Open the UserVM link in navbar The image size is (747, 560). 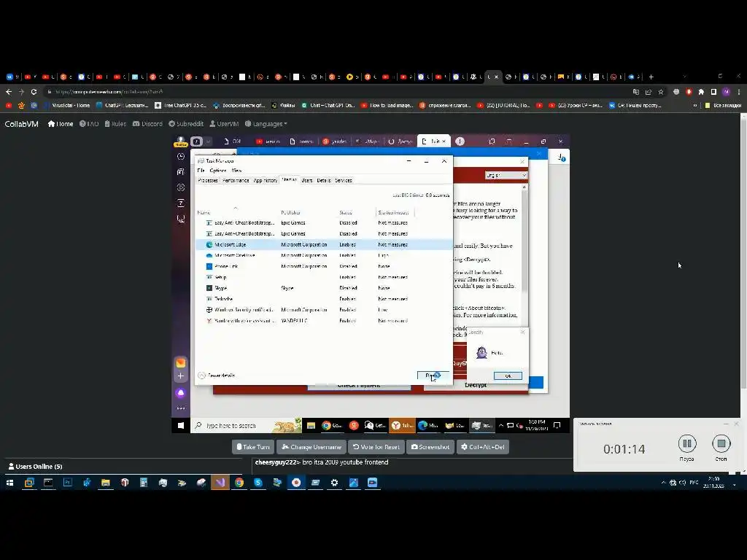point(224,124)
